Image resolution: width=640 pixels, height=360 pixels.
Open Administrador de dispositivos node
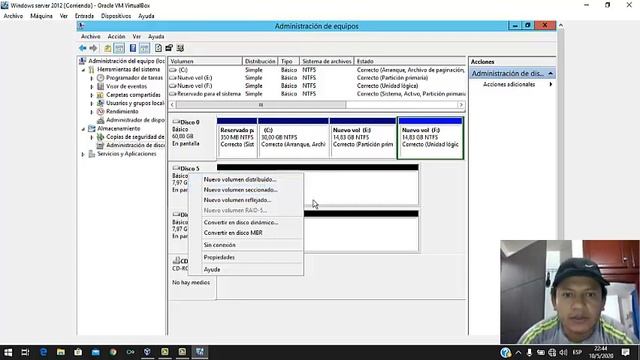(x=135, y=120)
